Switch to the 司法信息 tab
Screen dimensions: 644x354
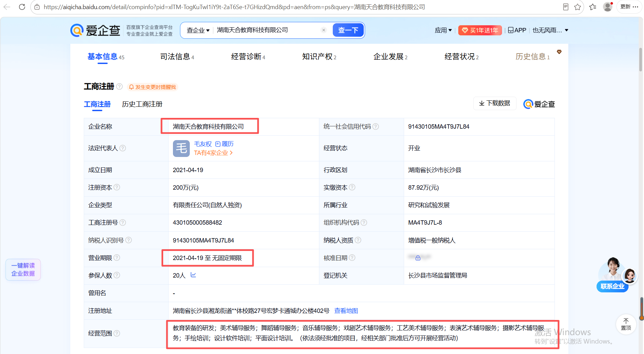(177, 57)
